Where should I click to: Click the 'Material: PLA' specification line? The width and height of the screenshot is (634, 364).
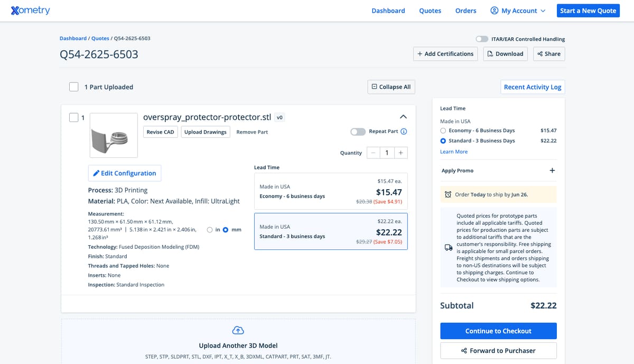(164, 201)
